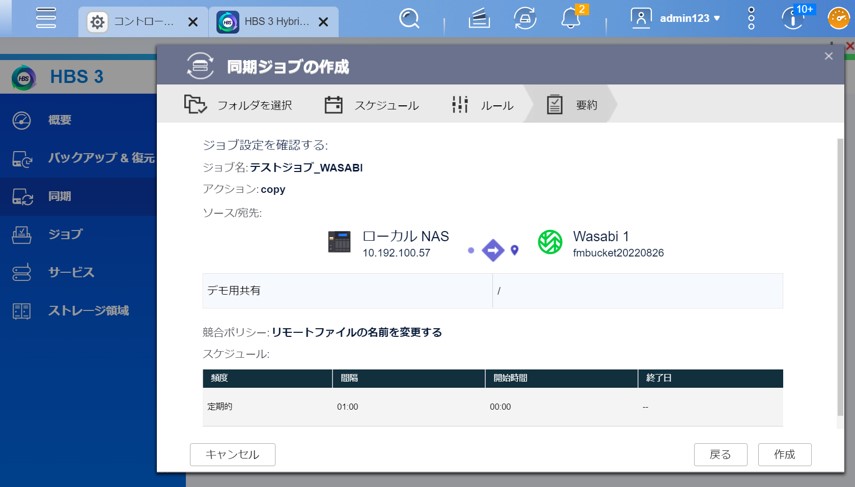Click the dialog's vertical scrollbar
This screenshot has height=487, width=855.
pos(839,280)
